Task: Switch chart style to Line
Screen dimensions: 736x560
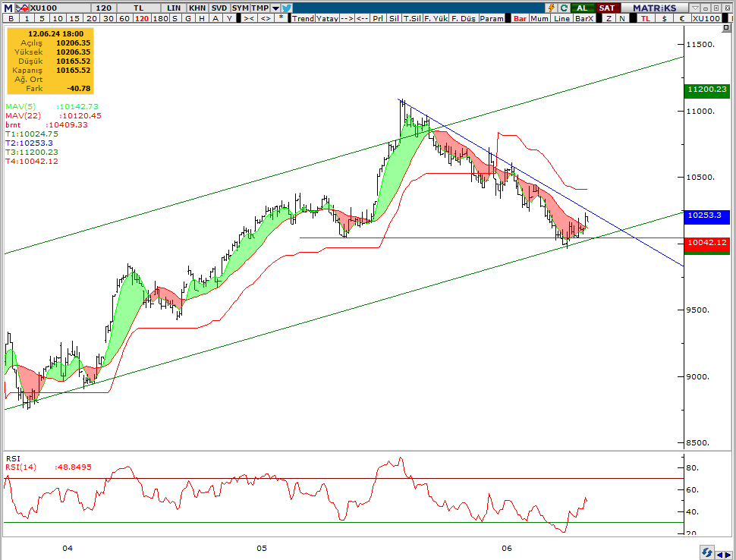Action: [x=561, y=18]
